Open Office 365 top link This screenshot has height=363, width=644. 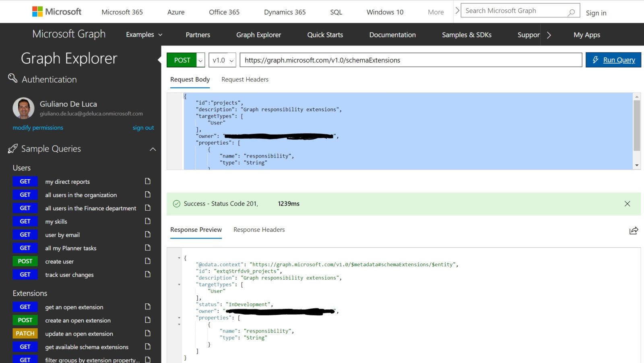click(224, 12)
